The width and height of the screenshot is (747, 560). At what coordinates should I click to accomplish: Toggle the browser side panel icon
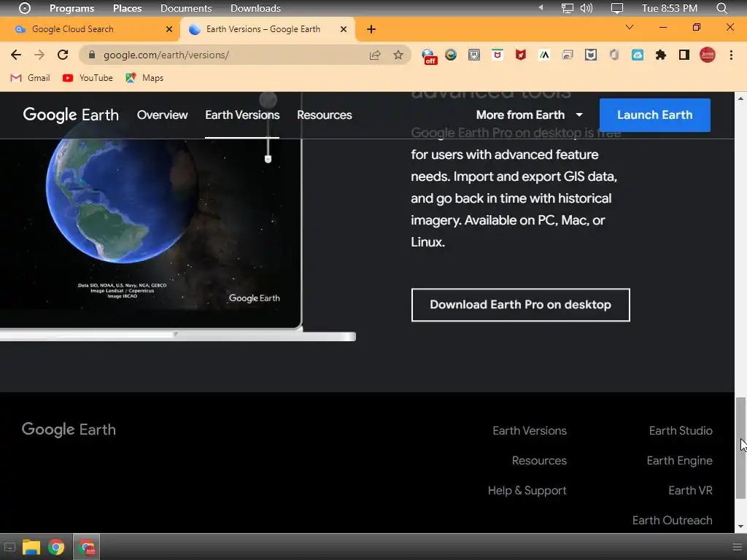(684, 55)
